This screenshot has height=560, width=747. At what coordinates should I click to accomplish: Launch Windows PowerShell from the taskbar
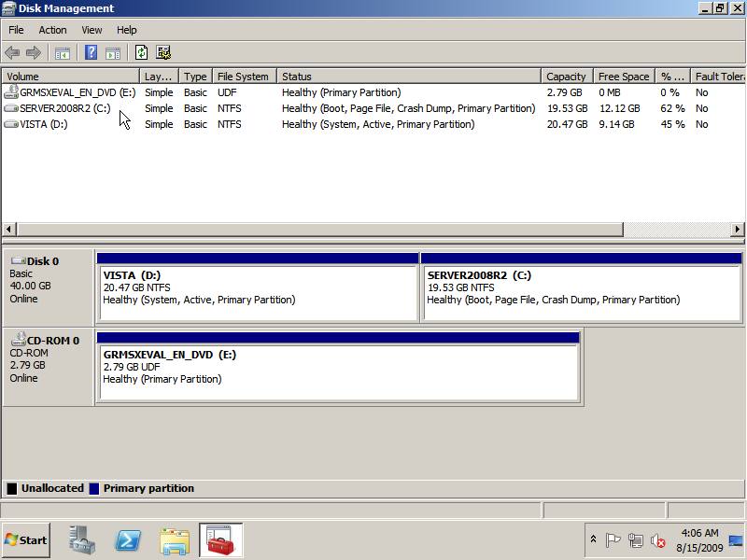coord(128,540)
